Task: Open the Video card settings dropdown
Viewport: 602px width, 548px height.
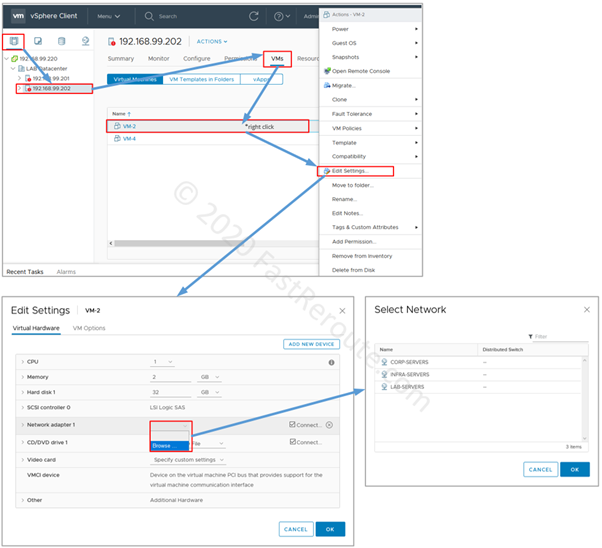Action: pyautogui.click(x=188, y=460)
